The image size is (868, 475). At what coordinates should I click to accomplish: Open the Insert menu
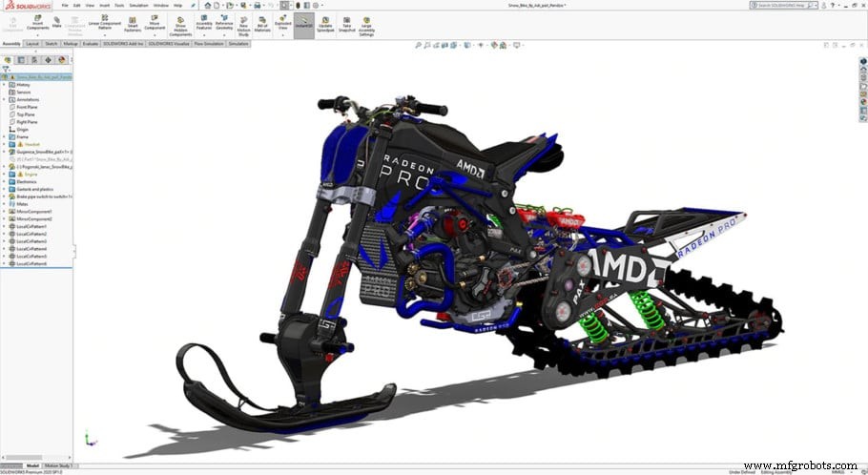pyautogui.click(x=104, y=5)
